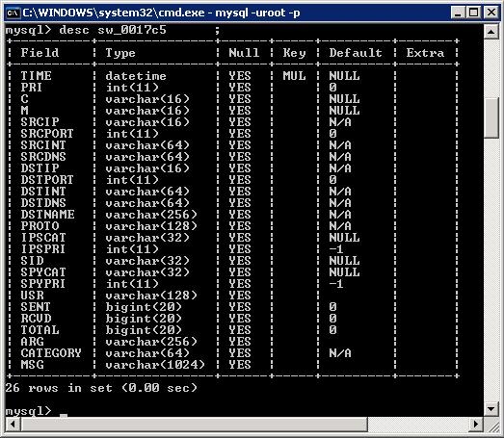Click the 'IPSCAT' field name
This screenshot has width=504, height=438.
click(43, 238)
